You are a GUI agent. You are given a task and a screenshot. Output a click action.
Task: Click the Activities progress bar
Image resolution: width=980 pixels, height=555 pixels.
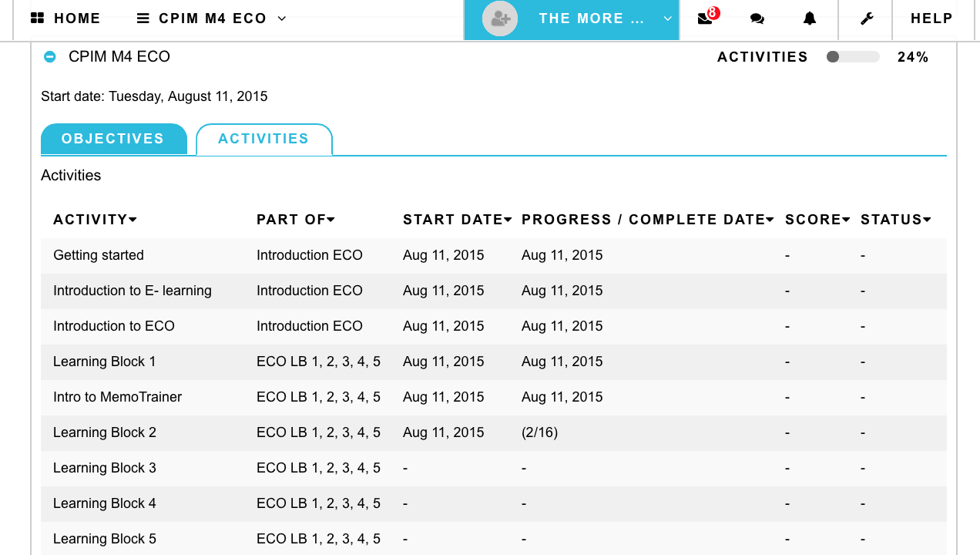pyautogui.click(x=853, y=57)
